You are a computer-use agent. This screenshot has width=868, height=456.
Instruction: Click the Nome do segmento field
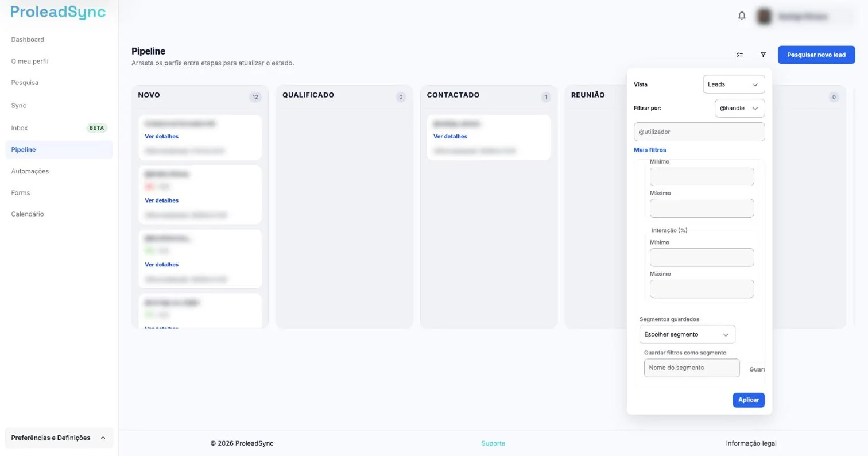[692, 368]
